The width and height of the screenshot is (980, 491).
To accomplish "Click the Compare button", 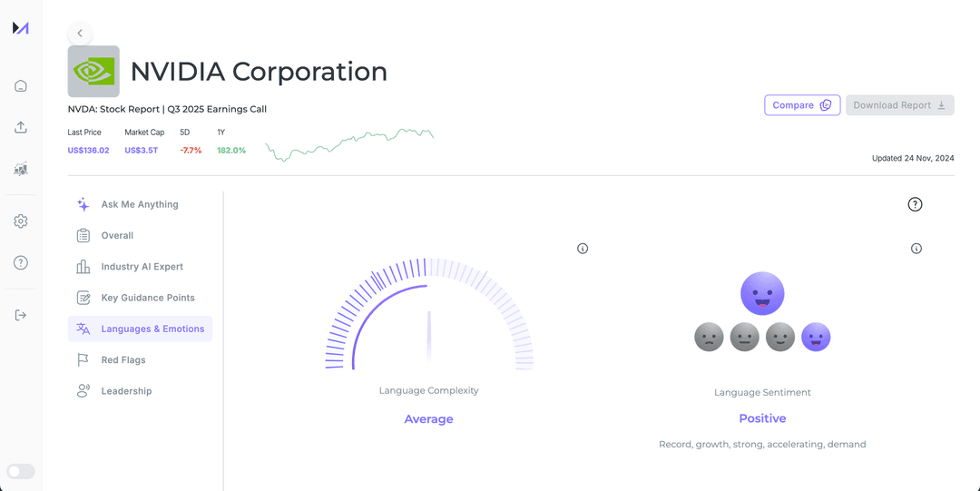I will (x=802, y=105).
